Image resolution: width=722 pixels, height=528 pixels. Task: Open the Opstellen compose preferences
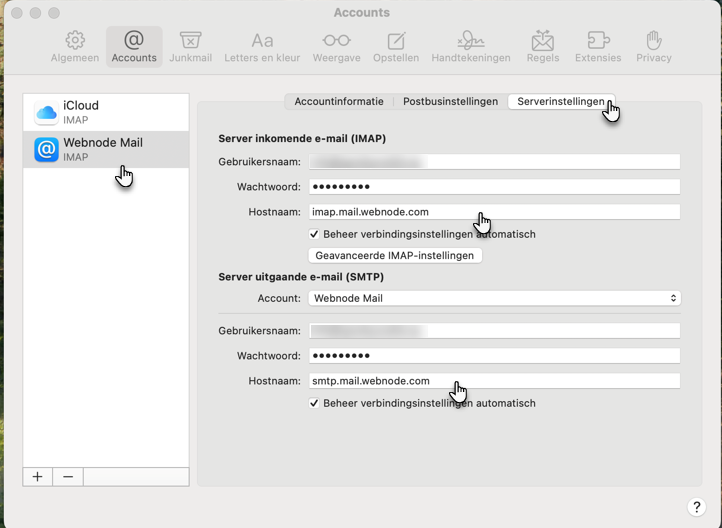(396, 46)
